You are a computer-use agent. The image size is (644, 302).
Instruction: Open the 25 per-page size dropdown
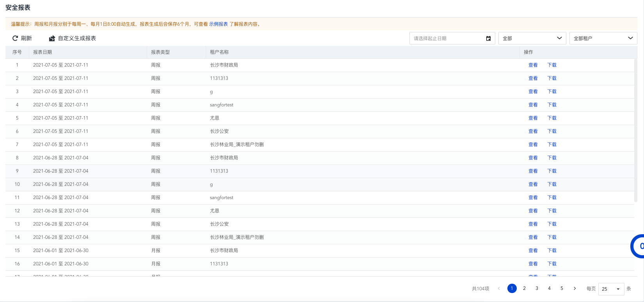click(611, 289)
